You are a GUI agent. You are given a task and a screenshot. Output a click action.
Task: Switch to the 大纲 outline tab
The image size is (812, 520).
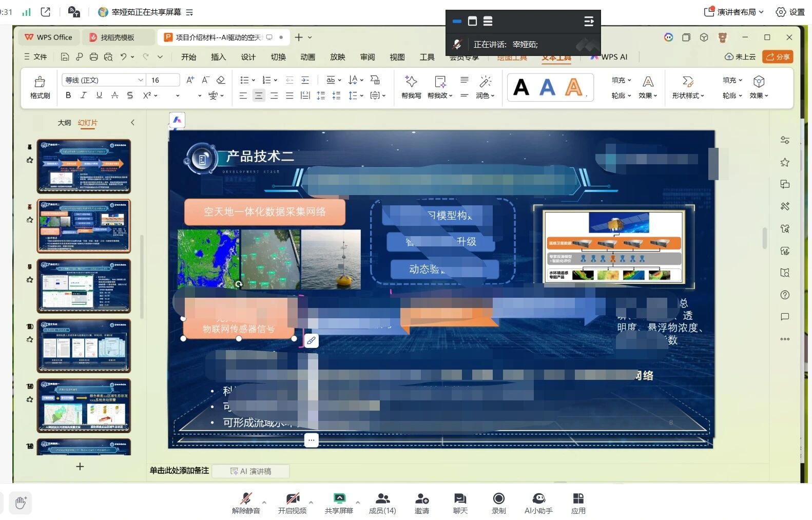pos(64,123)
